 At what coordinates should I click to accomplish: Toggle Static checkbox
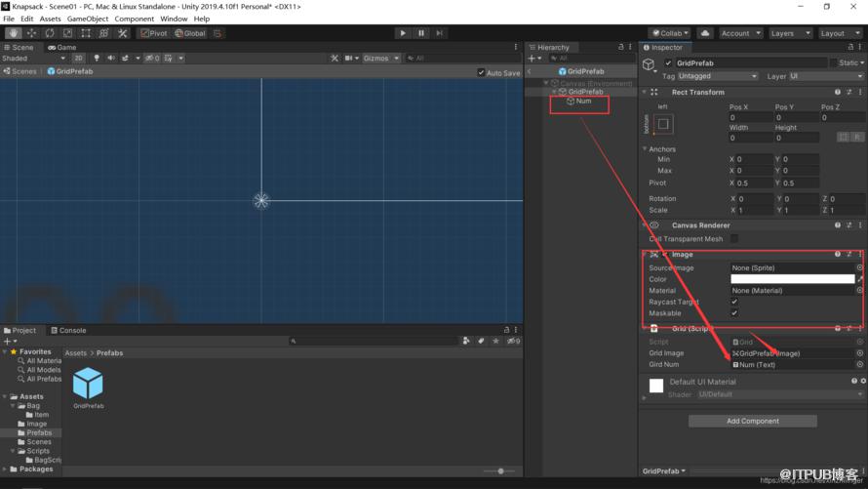pos(833,63)
